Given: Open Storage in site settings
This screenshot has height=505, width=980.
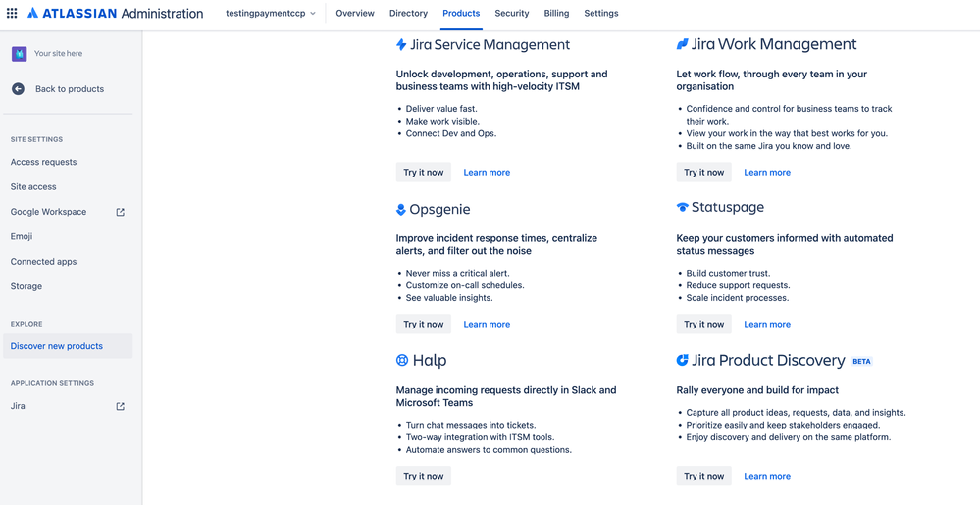Looking at the screenshot, I should (x=68, y=287).
